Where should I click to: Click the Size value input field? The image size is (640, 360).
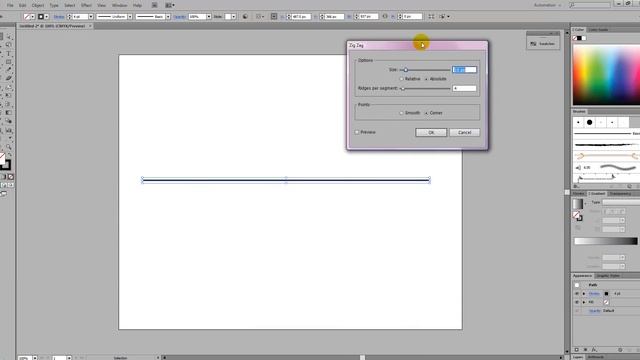(464, 70)
